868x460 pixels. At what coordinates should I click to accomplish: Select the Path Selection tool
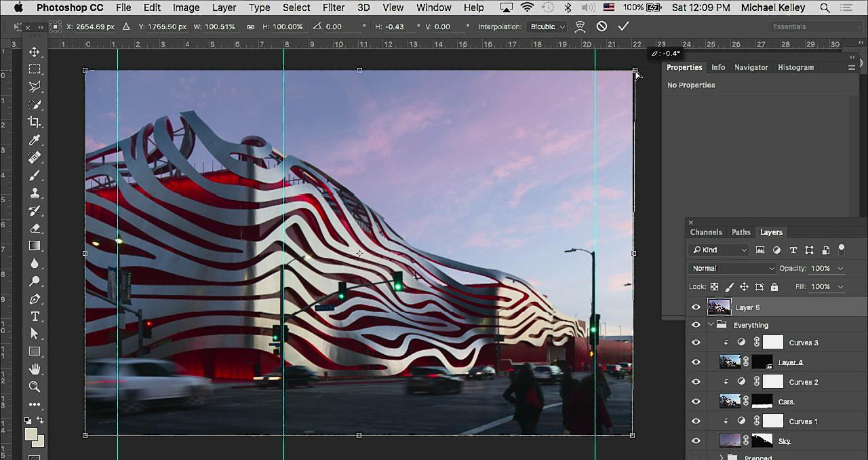point(35,334)
